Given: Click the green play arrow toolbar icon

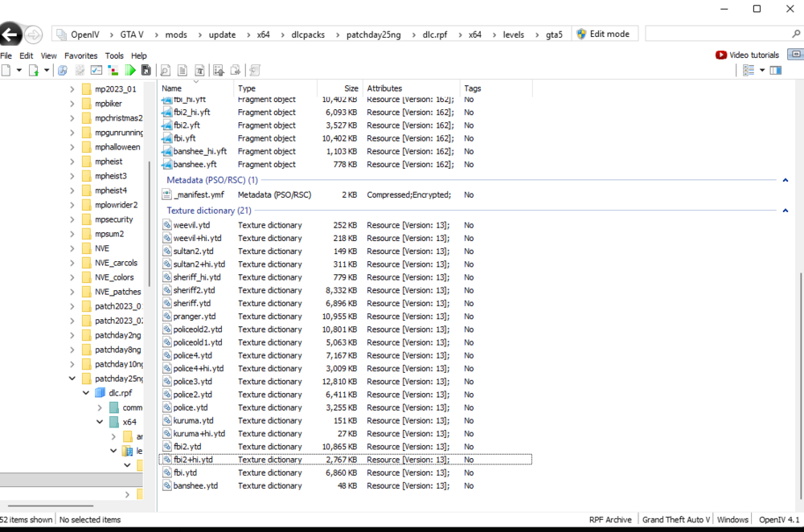Looking at the screenshot, I should click(x=130, y=70).
